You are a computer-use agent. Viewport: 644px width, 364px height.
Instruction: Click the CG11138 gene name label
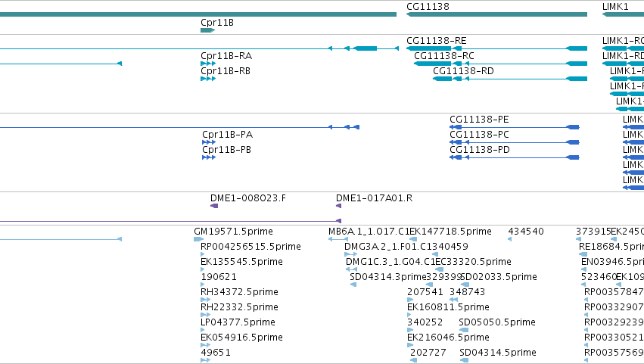428,7
